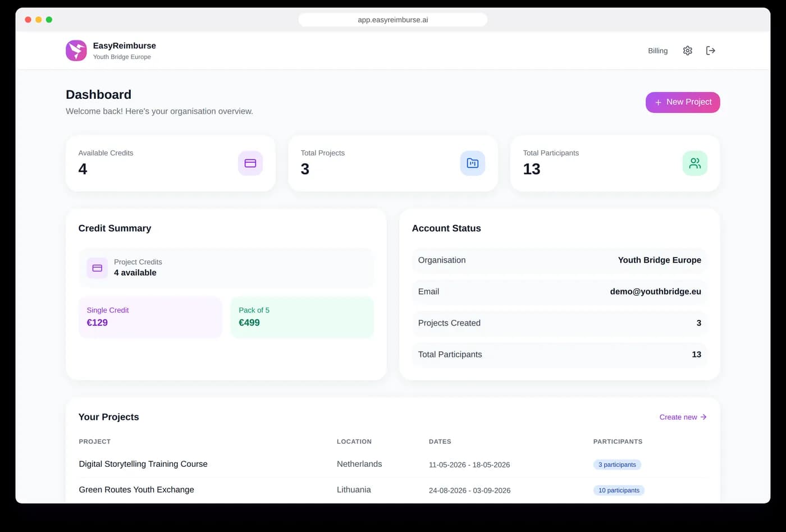Viewport: 786px width, 532px height.
Task: Click the Total Participants people icon
Action: tap(695, 163)
